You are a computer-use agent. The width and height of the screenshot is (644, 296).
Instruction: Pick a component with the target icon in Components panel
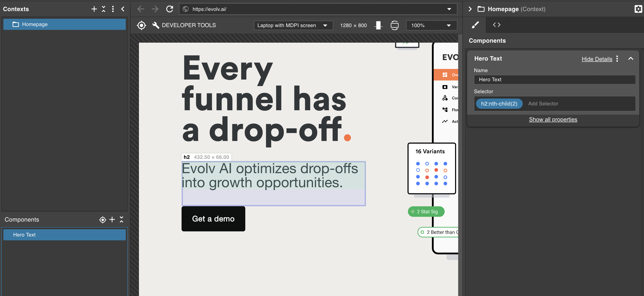(103, 220)
